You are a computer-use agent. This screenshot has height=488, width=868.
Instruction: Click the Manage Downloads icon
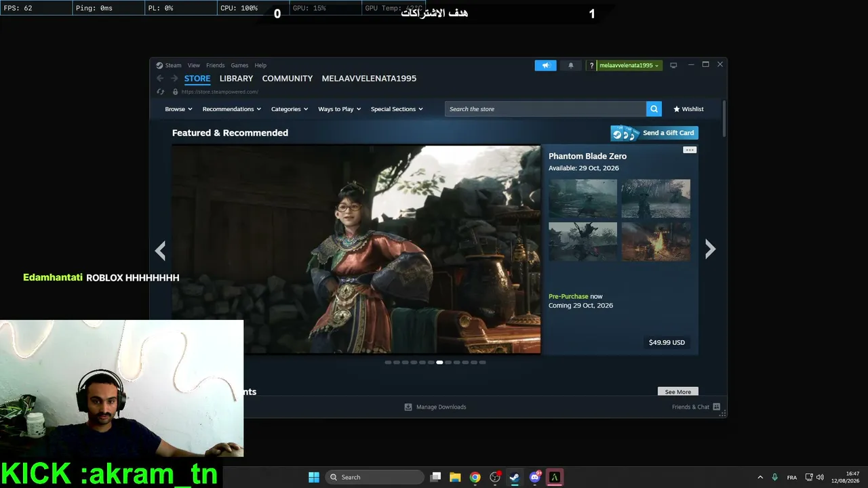click(x=408, y=407)
